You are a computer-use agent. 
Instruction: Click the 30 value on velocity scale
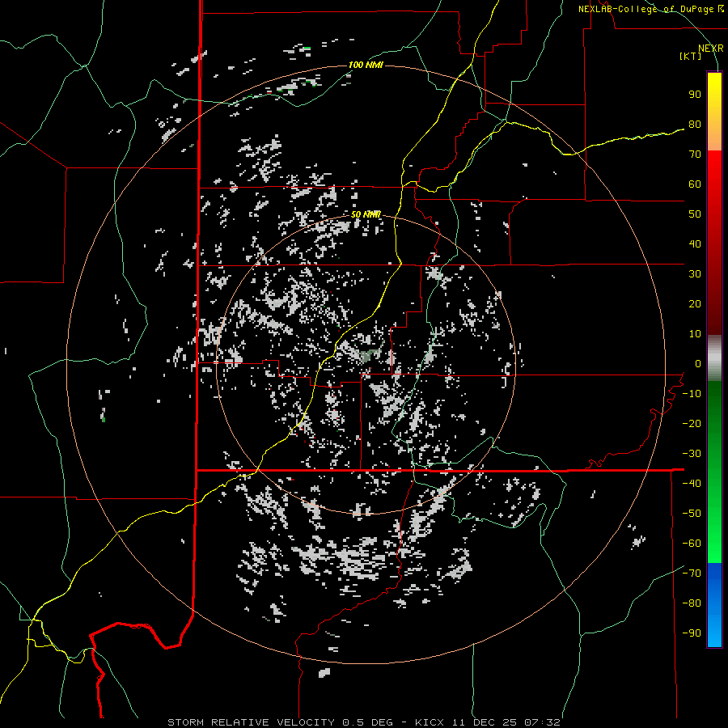[x=695, y=274]
